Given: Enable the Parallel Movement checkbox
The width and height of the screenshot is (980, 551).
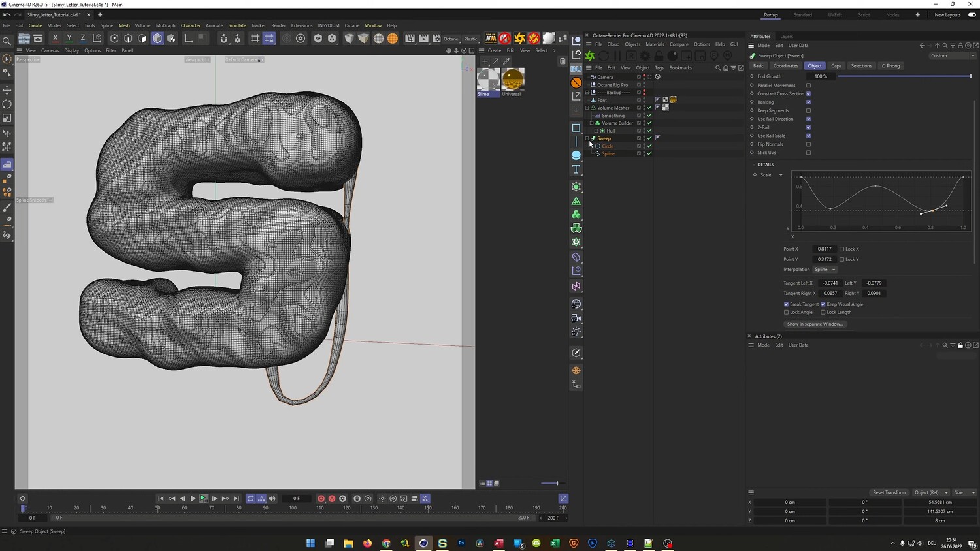Looking at the screenshot, I should pyautogui.click(x=808, y=86).
